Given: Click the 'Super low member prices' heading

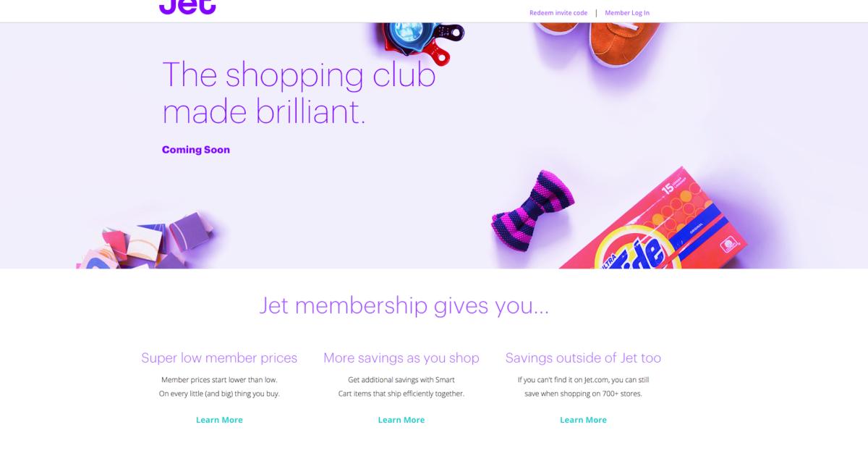Looking at the screenshot, I should (219, 358).
